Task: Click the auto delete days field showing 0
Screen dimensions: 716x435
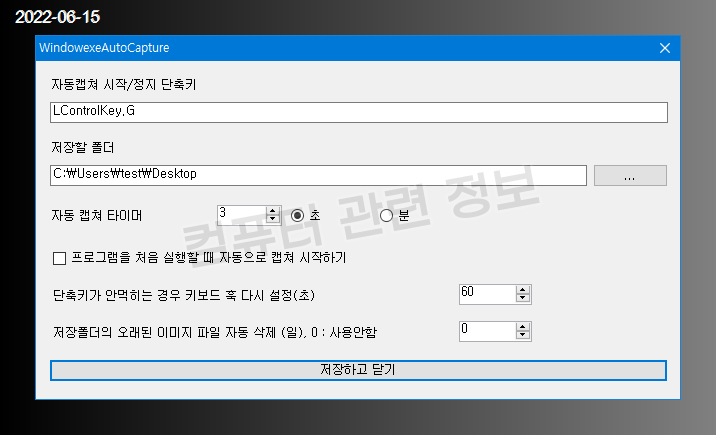Action: pos(487,331)
